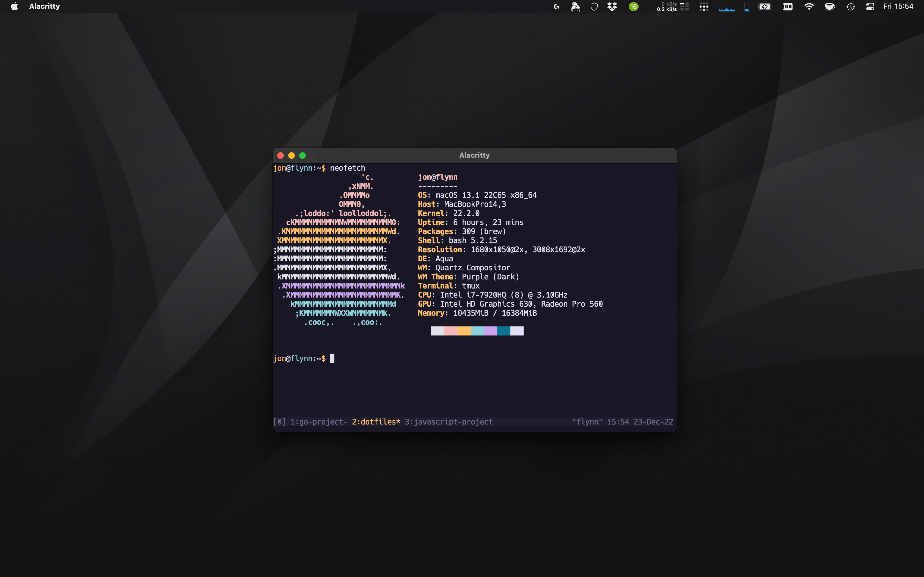924x577 pixels.
Task: Open the Alacritty application menu
Action: tap(44, 7)
